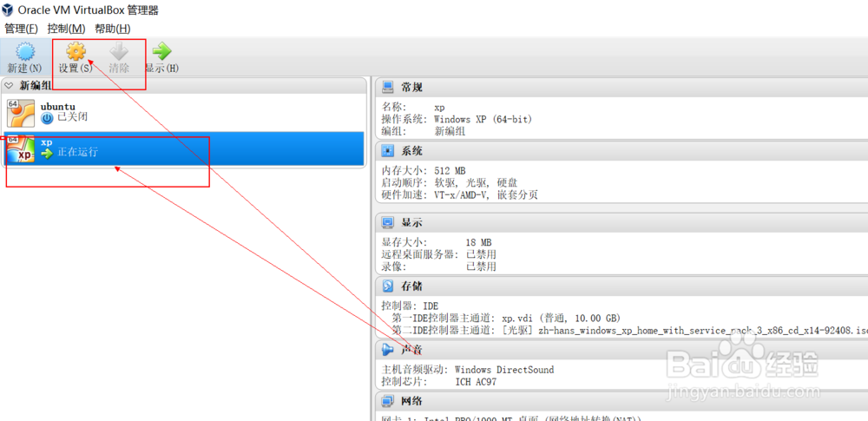Click the 已禁用 value beside 录像
Image resolution: width=868 pixels, height=421 pixels.
(x=481, y=267)
